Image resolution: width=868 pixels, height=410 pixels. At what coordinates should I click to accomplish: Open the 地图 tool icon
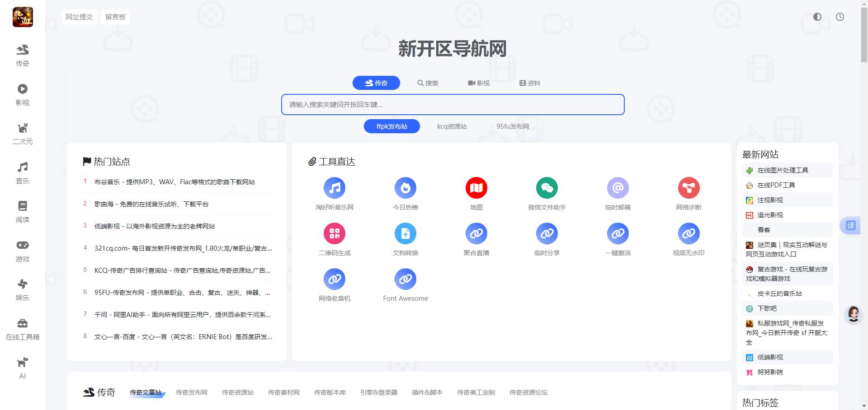pyautogui.click(x=476, y=188)
